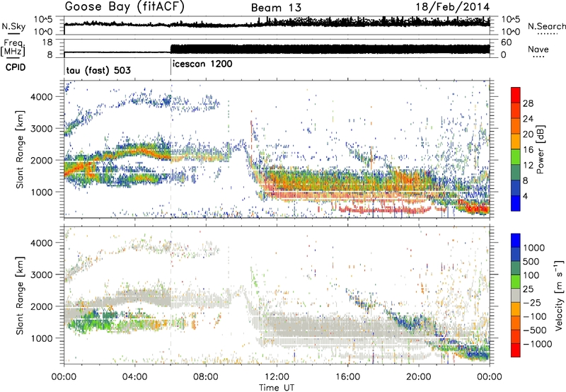Click the '16:00' time tick label
Viewport: 566px width, 392px height.
pyautogui.click(x=347, y=377)
